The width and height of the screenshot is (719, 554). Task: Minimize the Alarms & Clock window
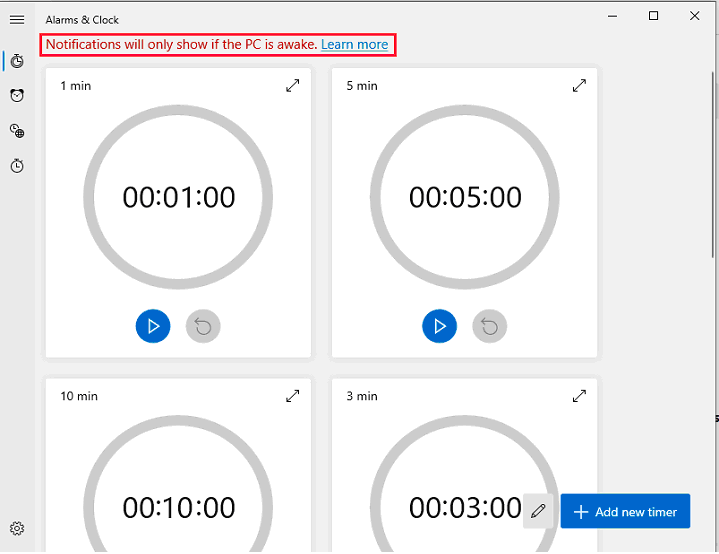pyautogui.click(x=612, y=16)
